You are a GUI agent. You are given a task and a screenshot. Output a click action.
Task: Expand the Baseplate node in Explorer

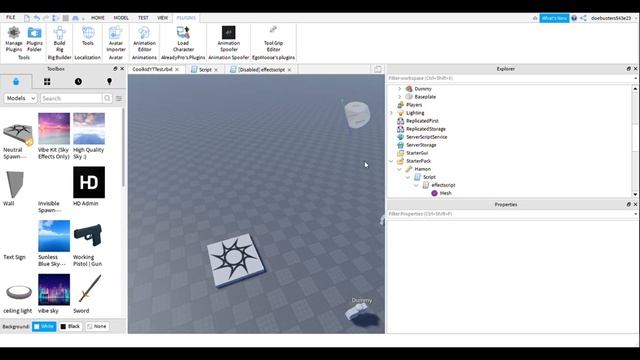[x=400, y=97]
